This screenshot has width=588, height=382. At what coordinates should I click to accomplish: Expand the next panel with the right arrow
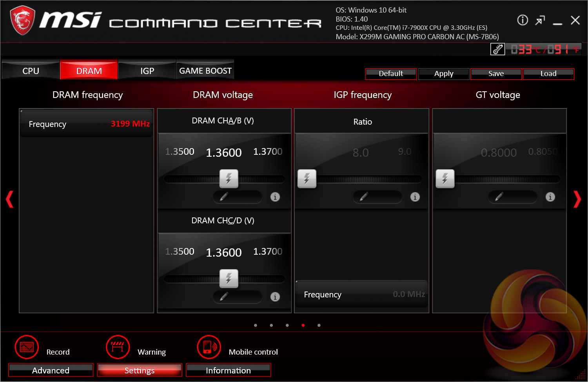[x=577, y=199]
